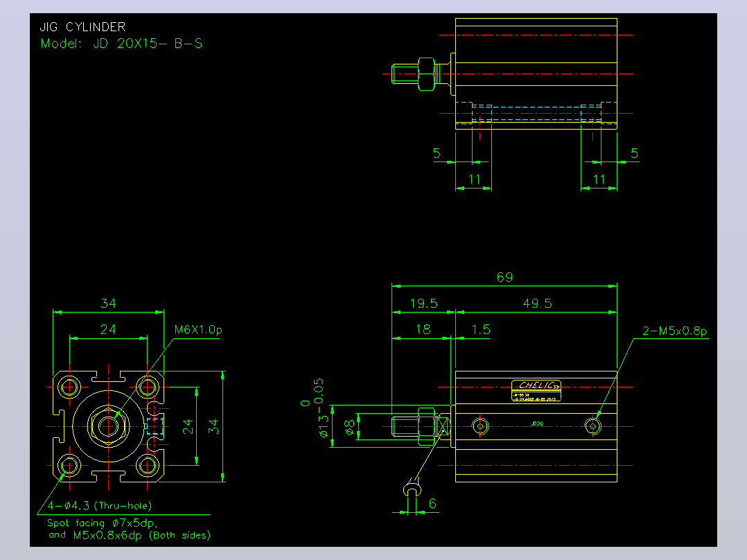Click the rotated vertical "24" hole-spacing dimension

188,426
